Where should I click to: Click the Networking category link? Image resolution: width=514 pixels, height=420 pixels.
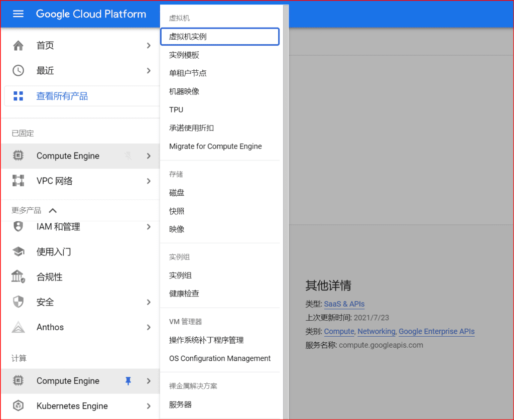point(376,331)
